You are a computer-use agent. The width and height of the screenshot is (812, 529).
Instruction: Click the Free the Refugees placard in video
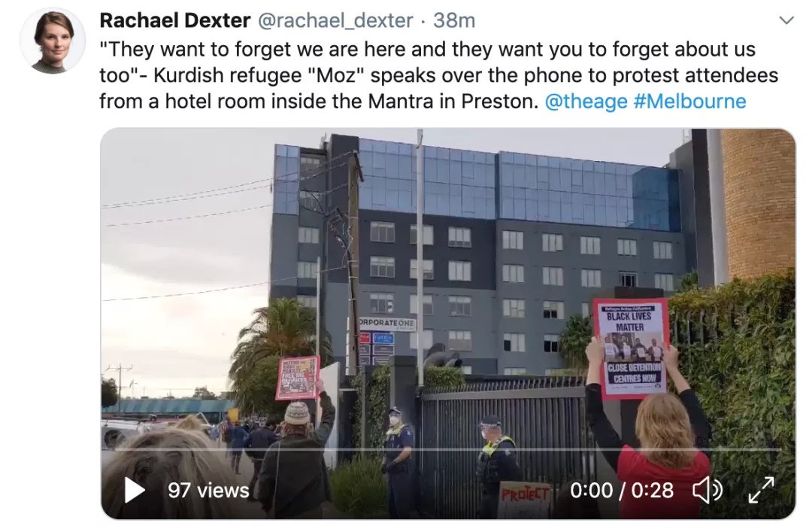(297, 378)
